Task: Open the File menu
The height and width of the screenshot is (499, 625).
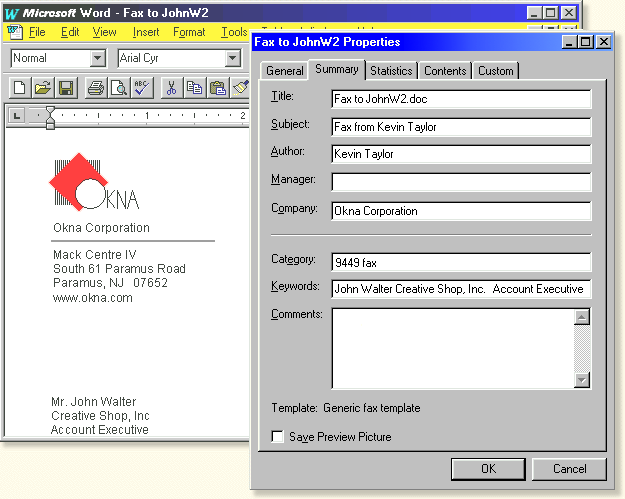Action: 37,32
